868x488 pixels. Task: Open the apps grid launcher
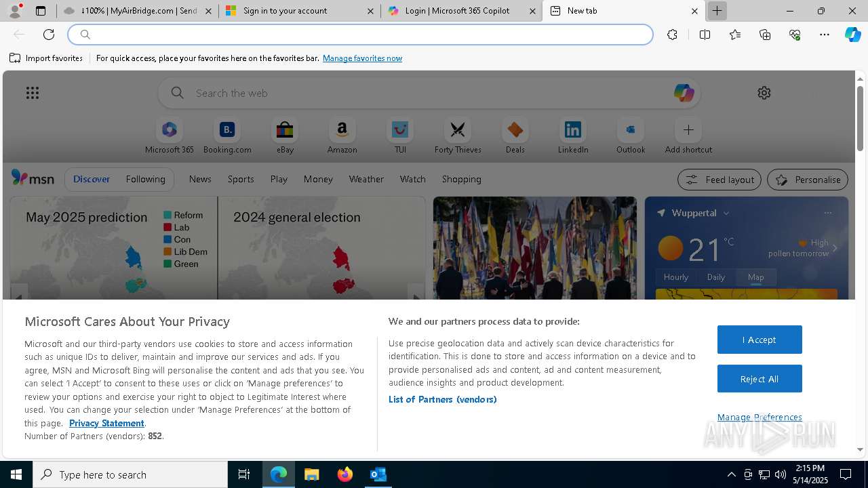tap(33, 93)
